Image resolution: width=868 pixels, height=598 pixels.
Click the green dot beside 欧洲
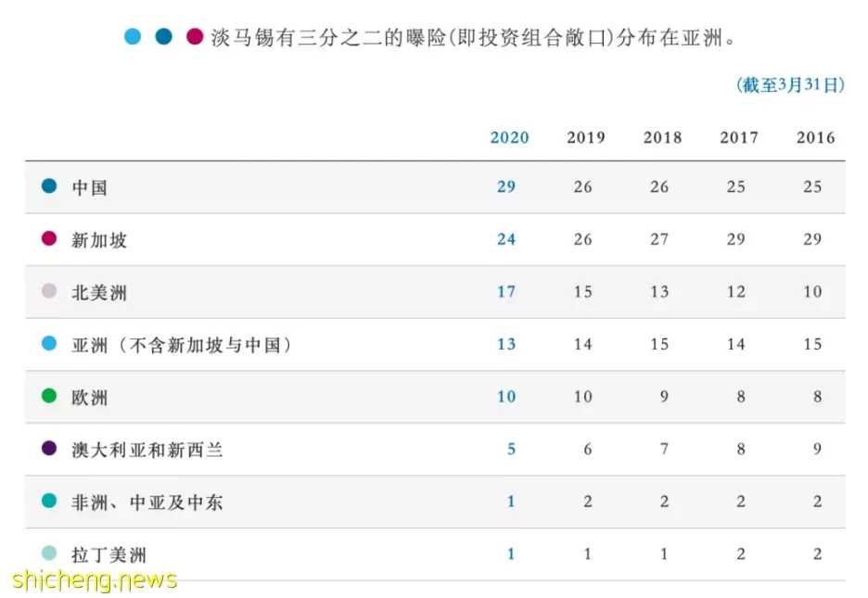tap(49, 396)
